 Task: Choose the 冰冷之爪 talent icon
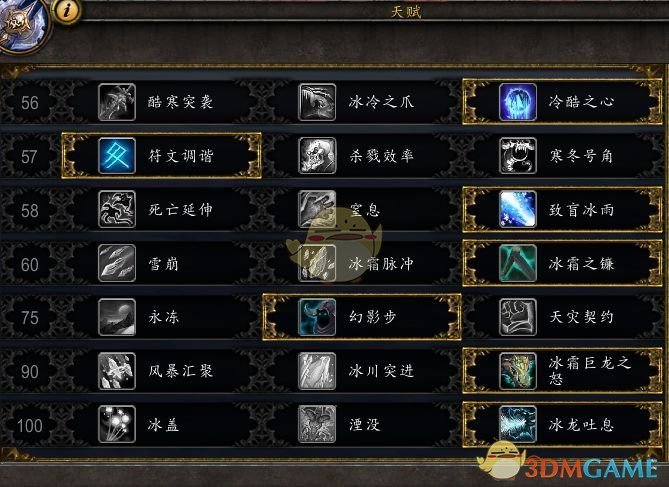point(317,102)
